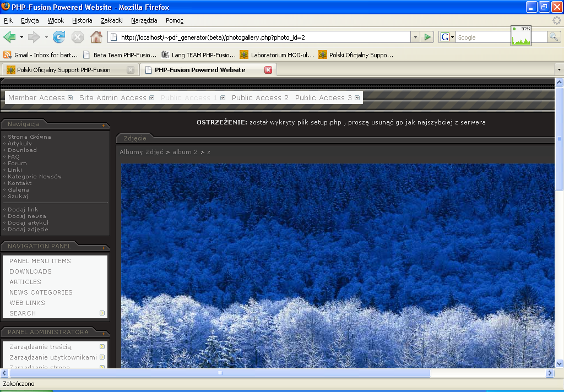Open the Forum navigation link
The height and width of the screenshot is (392, 564).
[x=17, y=164]
